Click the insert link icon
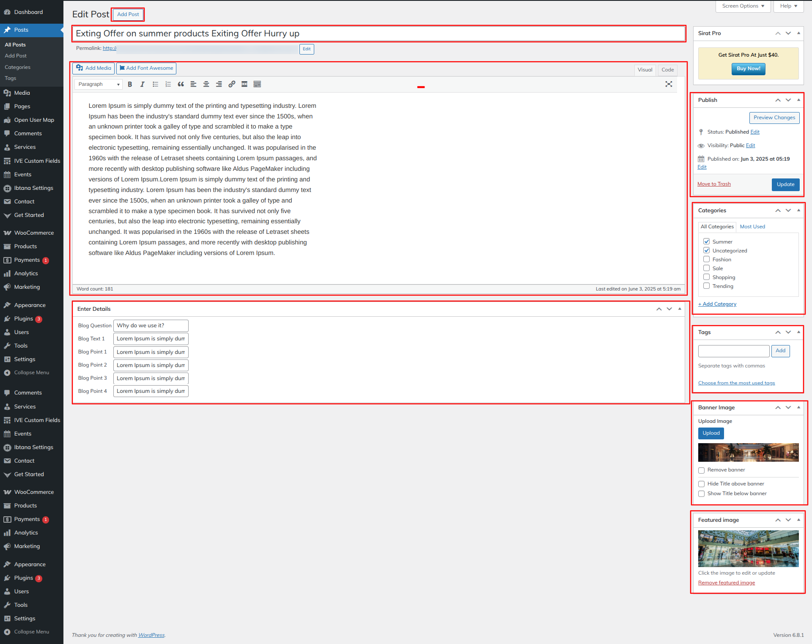Viewport: 812px width, 644px height. 232,84
